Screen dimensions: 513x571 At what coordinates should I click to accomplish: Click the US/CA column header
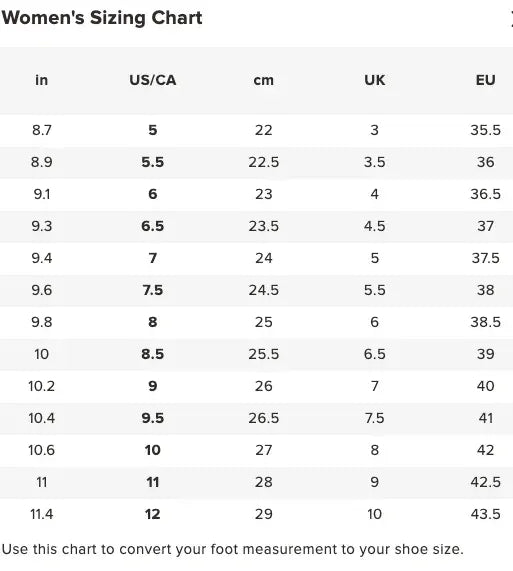[x=153, y=80]
